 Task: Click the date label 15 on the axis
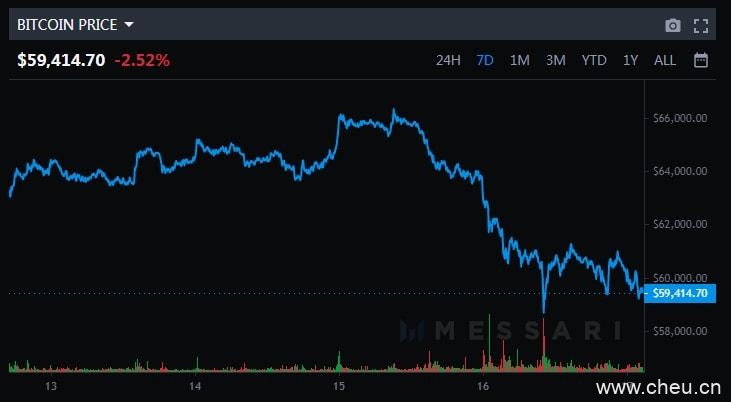pos(339,386)
